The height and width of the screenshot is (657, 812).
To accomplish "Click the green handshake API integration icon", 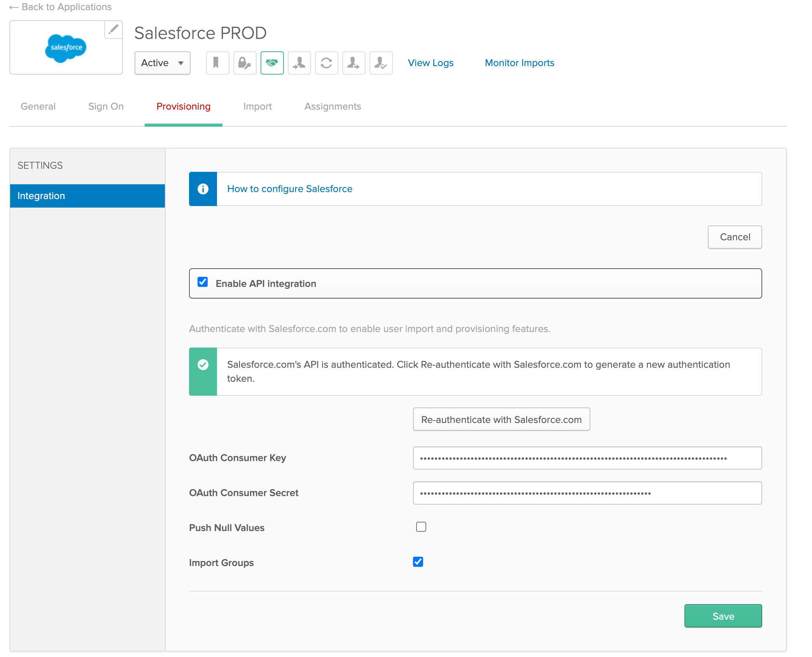I will coord(272,63).
